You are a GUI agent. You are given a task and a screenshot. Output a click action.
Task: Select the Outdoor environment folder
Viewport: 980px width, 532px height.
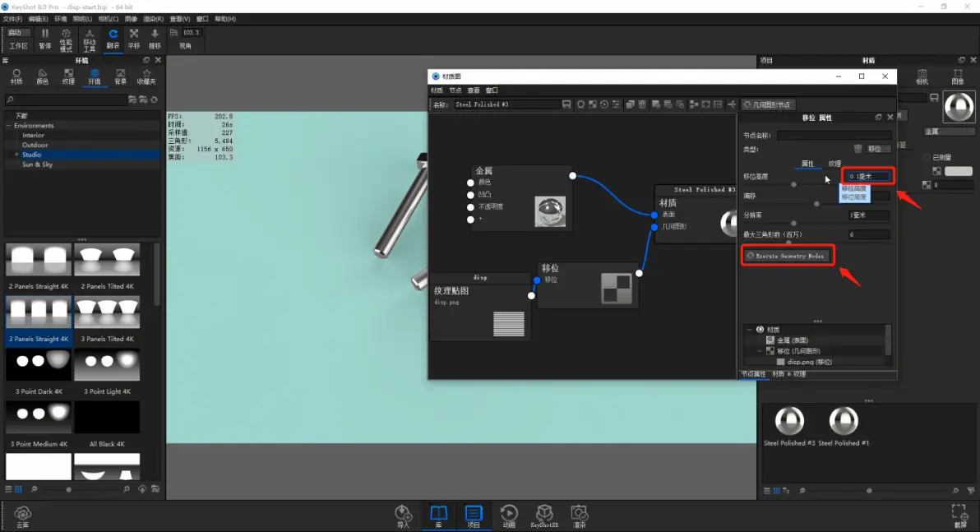35,145
